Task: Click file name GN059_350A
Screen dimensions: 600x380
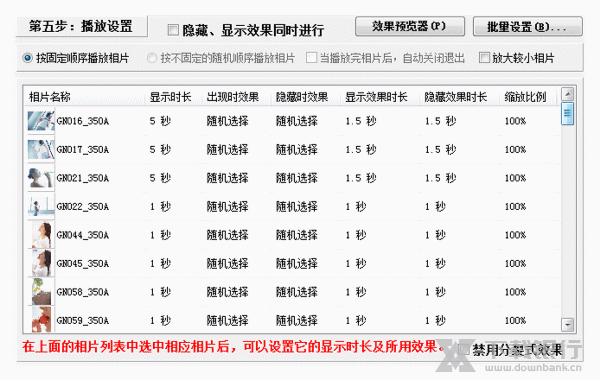Action: 83,320
